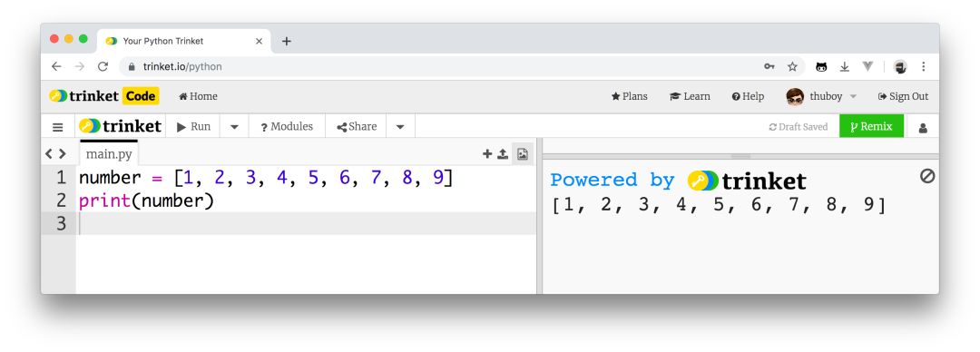Viewport: 980px width, 352px height.
Task: Select the main.py file tab
Action: tap(109, 154)
